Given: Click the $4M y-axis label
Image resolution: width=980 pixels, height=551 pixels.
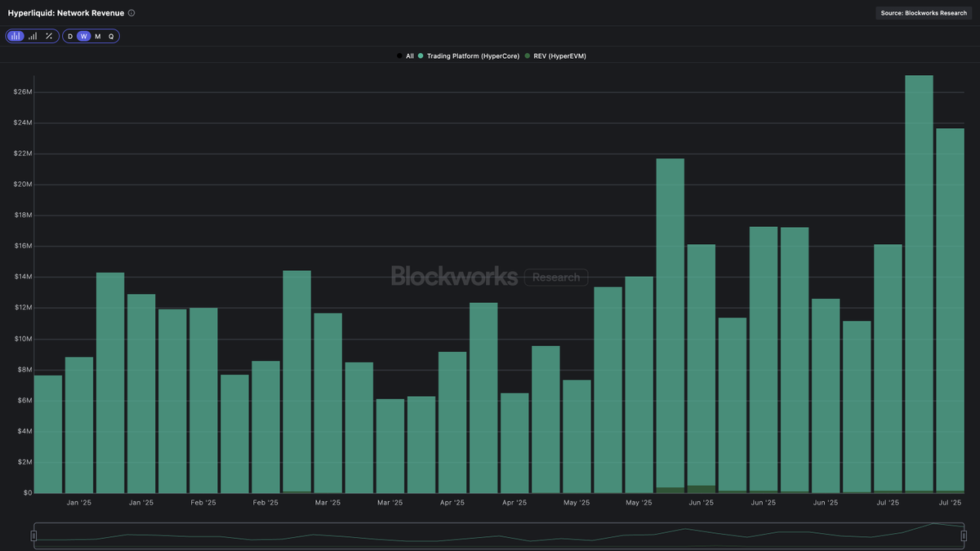Looking at the screenshot, I should [24, 431].
